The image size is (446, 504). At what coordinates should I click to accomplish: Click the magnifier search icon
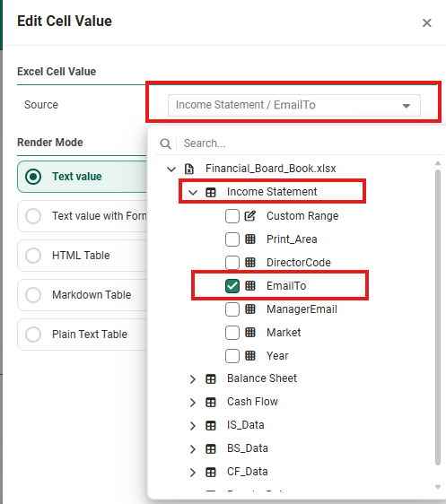tap(165, 143)
